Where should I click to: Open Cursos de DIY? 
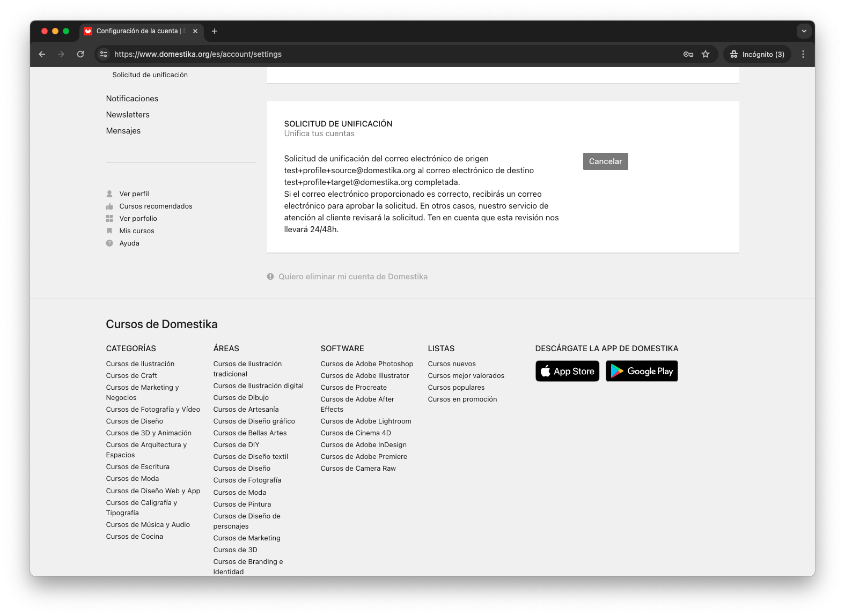pos(236,445)
